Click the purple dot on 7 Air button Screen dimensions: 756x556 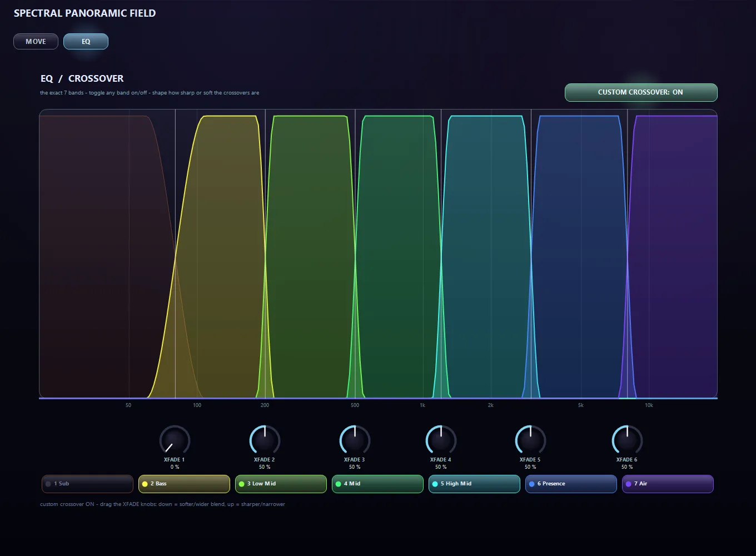pyautogui.click(x=629, y=484)
